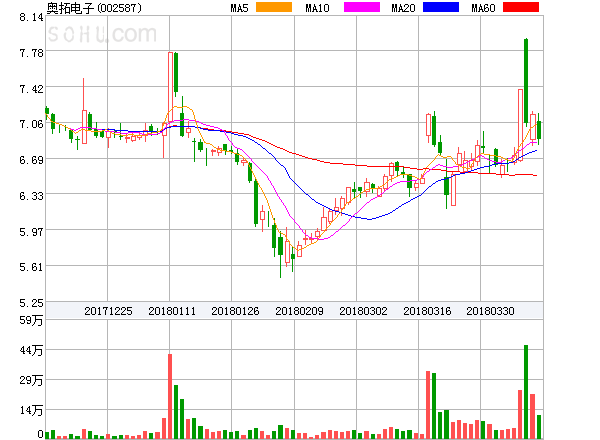Click the red MA60 legend swatch

(521, 7)
